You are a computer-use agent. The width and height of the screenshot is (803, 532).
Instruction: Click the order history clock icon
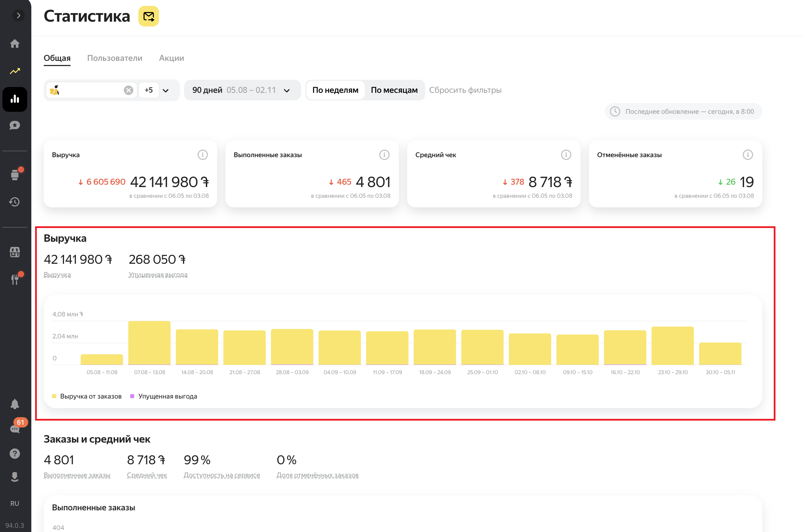[15, 202]
